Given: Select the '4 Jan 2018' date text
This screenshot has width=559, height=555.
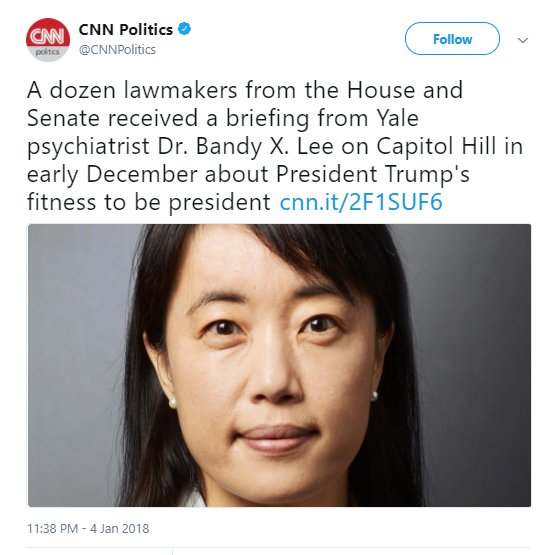Looking at the screenshot, I should [x=119, y=528].
